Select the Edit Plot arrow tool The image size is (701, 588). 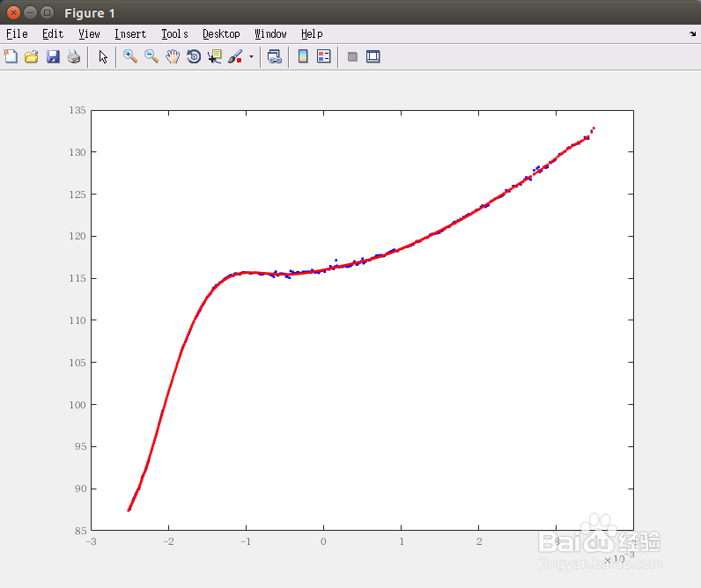click(x=103, y=56)
